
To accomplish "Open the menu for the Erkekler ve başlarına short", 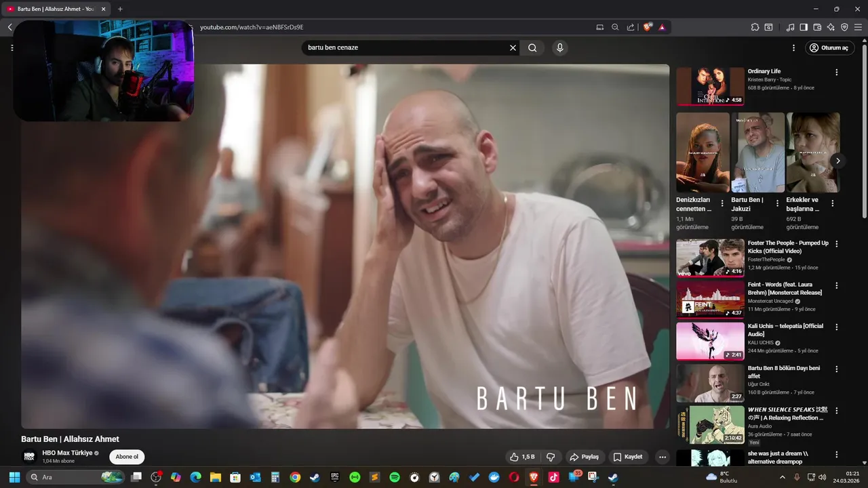I will point(832,203).
